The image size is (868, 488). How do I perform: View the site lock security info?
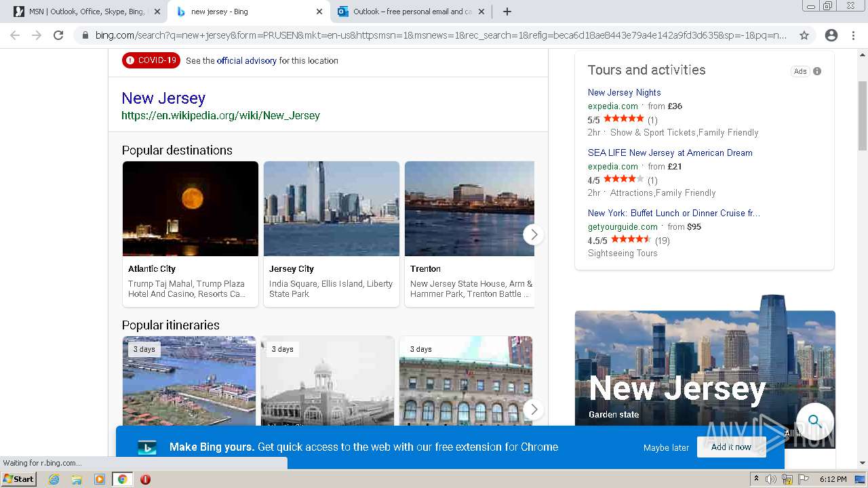[x=85, y=35]
